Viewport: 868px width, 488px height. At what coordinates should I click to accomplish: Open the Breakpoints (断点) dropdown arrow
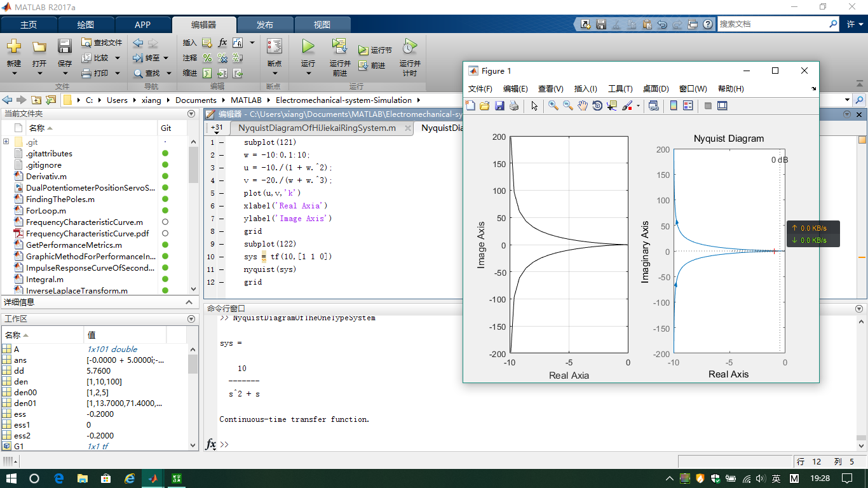click(274, 73)
